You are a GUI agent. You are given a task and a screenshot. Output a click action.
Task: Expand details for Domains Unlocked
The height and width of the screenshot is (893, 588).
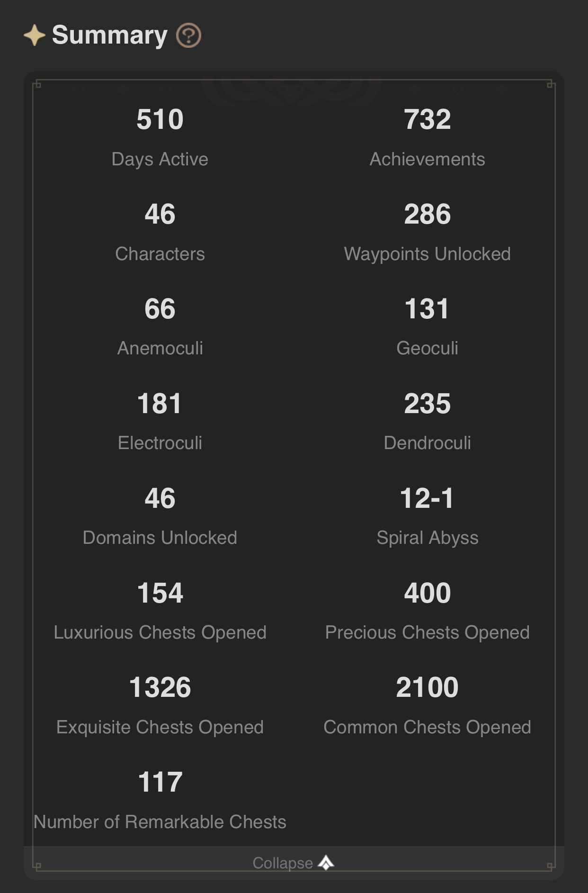click(x=160, y=516)
